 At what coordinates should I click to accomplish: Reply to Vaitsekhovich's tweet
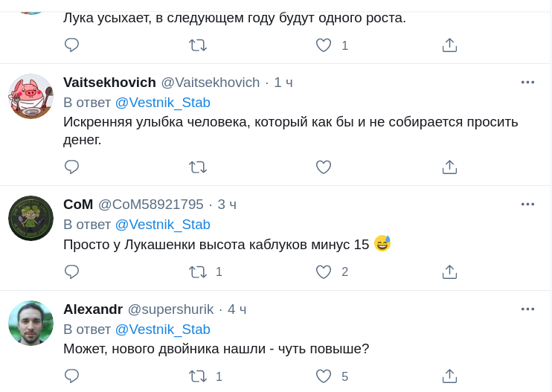(x=71, y=167)
